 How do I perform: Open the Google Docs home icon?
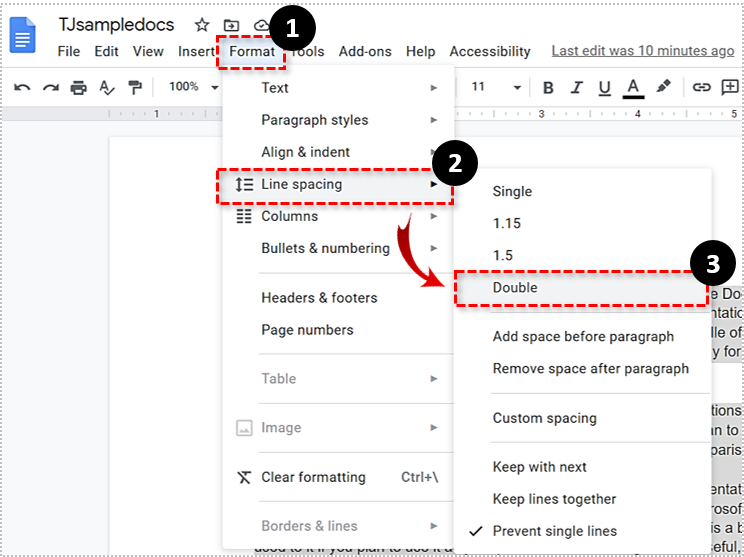22,35
